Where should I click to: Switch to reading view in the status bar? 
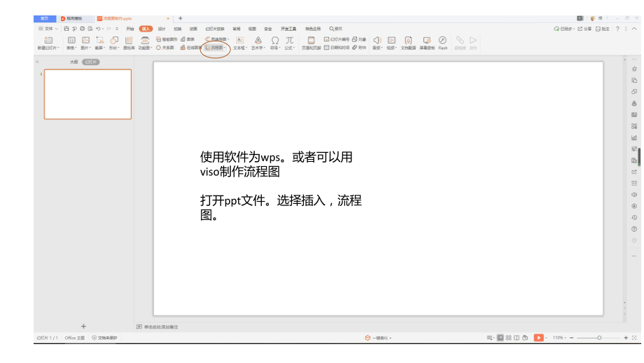coord(517,338)
